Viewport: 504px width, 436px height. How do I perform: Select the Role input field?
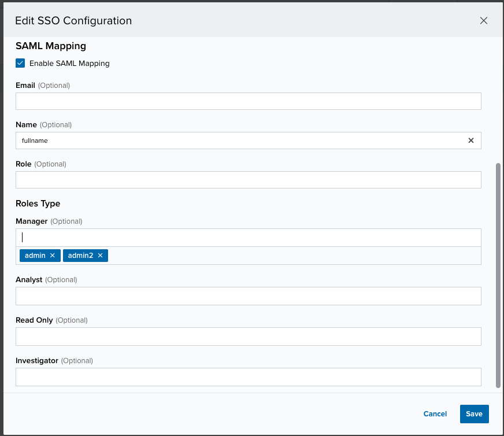pyautogui.click(x=248, y=180)
